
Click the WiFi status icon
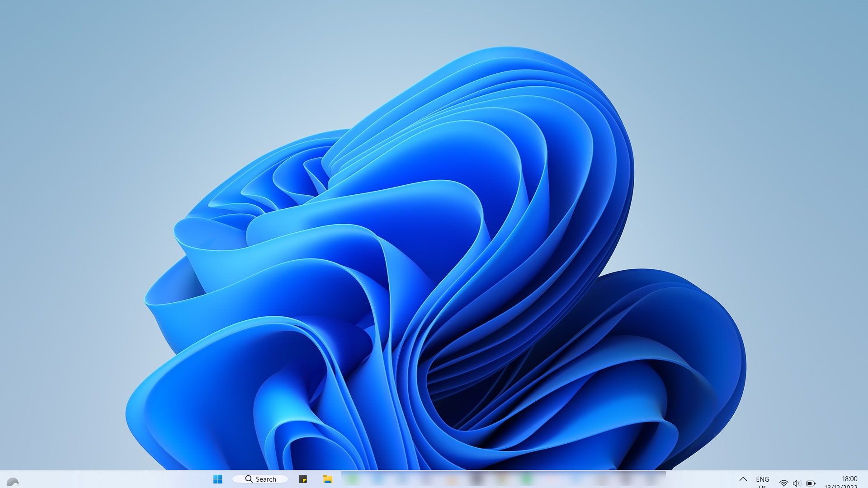click(x=782, y=480)
